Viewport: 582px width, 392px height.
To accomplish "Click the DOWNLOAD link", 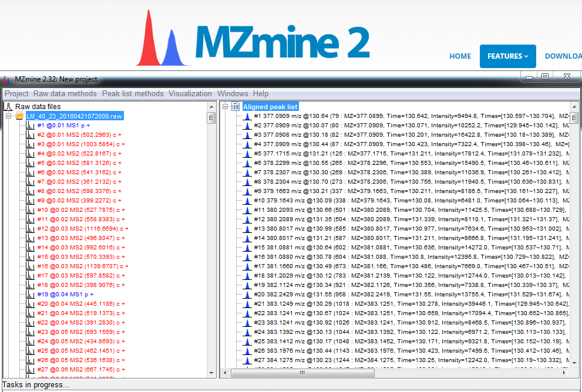I will pos(563,56).
